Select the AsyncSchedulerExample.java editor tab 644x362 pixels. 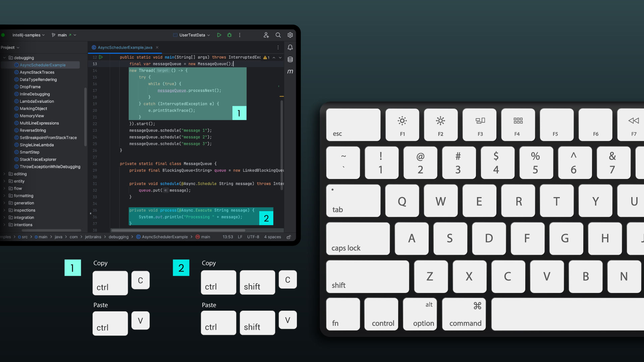(124, 47)
